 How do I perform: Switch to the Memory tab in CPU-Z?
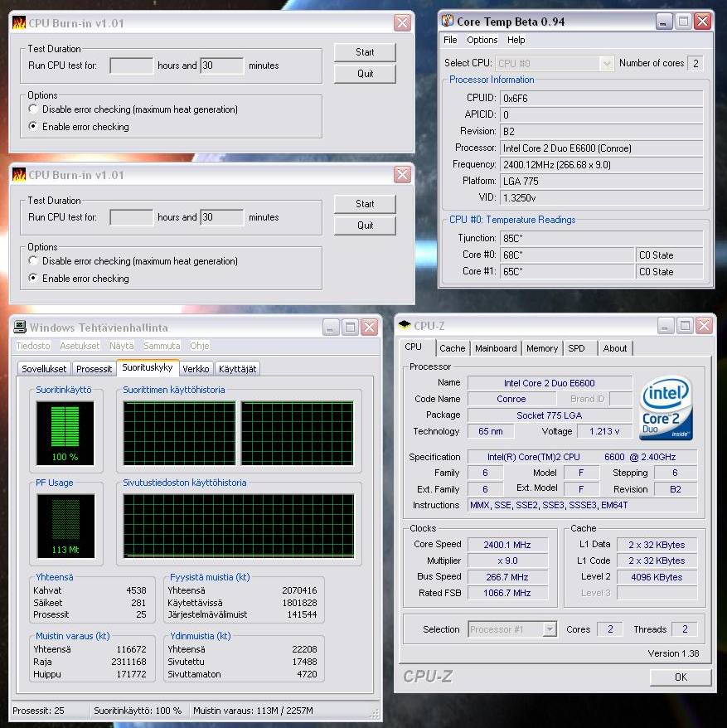[541, 348]
